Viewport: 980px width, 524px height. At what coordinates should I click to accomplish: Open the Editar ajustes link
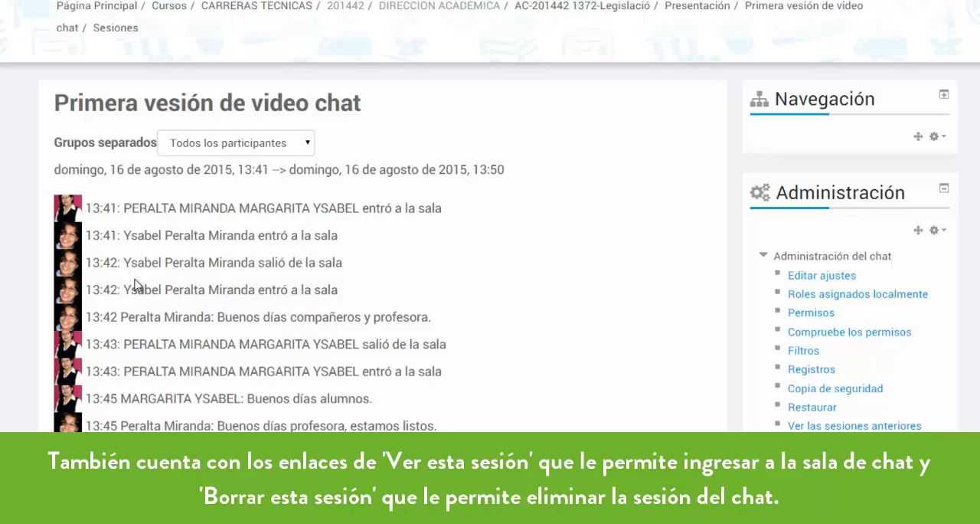coord(822,275)
